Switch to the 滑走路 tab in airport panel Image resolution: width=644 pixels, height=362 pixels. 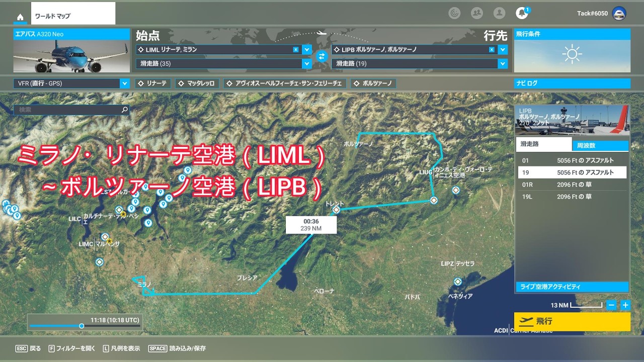coord(544,145)
